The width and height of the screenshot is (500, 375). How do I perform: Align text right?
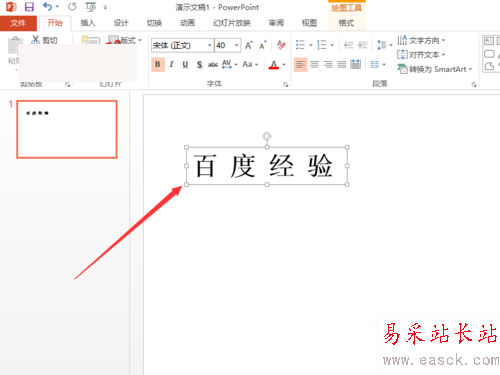pos(328,64)
